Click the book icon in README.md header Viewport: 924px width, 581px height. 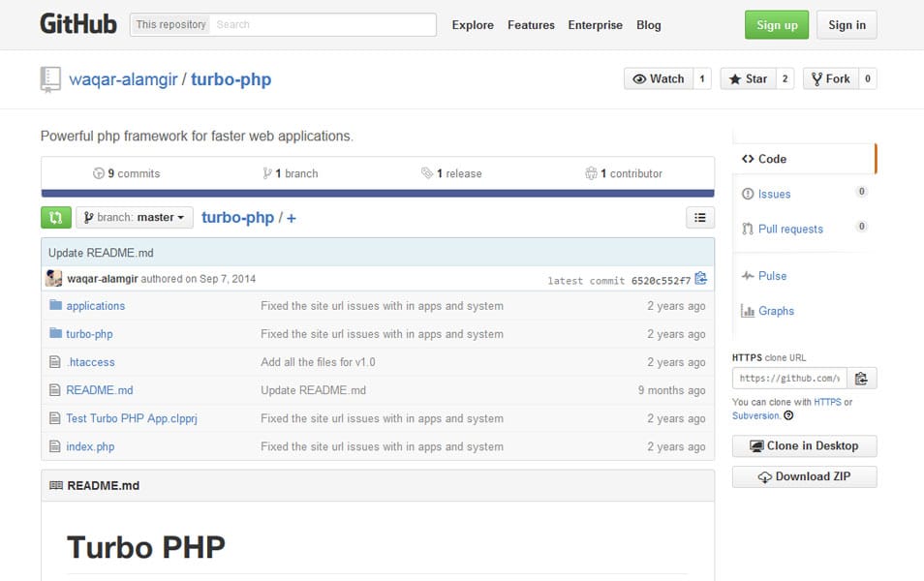coord(56,485)
